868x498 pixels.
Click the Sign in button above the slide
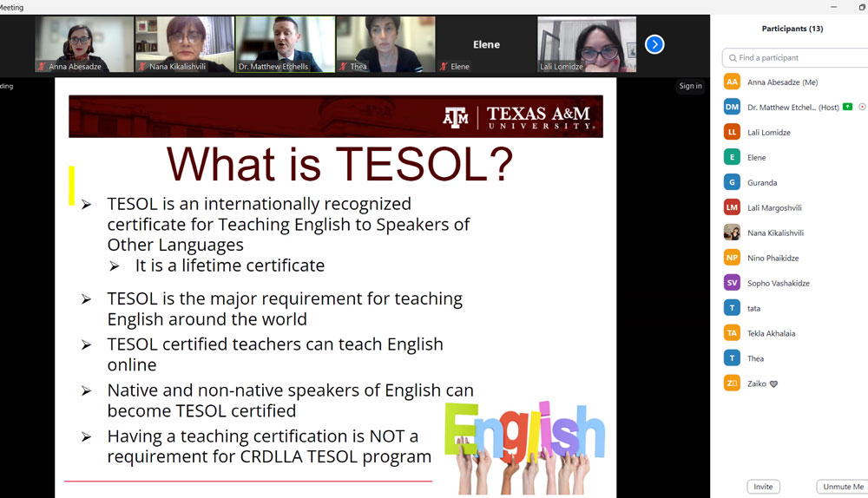(690, 86)
